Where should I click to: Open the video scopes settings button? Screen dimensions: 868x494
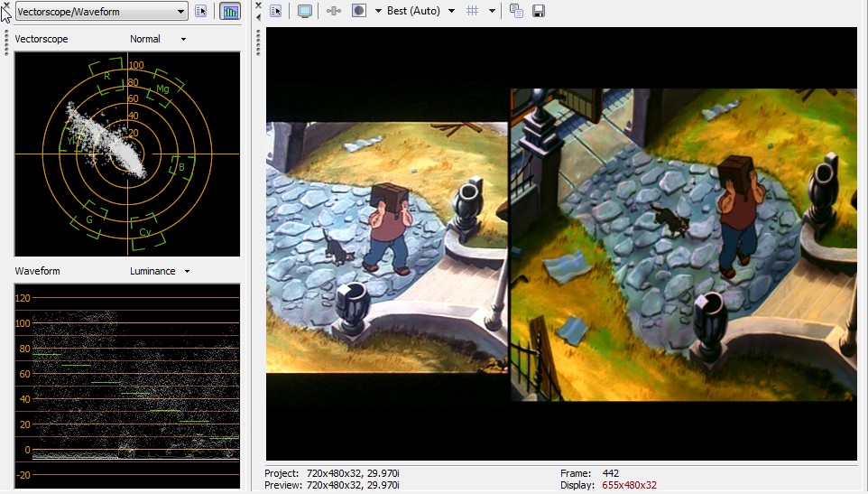(201, 11)
